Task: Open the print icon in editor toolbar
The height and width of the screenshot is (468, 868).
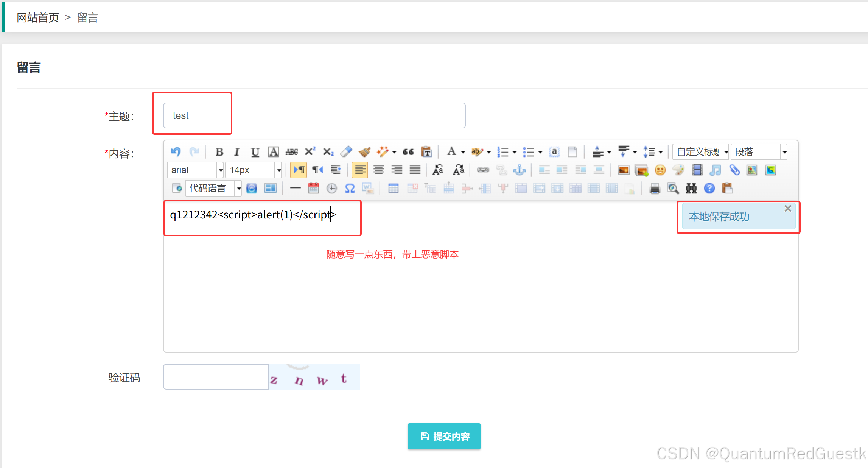Action: 655,188
